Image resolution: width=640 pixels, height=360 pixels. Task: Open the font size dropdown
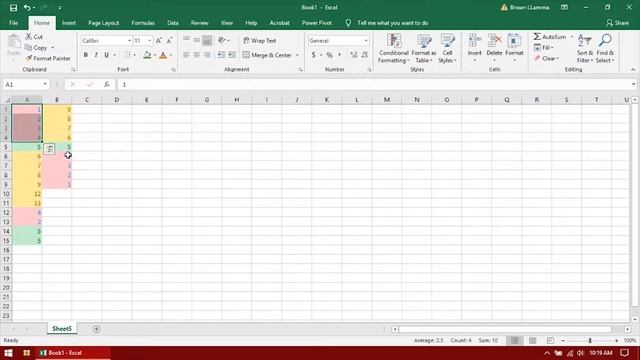pyautogui.click(x=149, y=40)
